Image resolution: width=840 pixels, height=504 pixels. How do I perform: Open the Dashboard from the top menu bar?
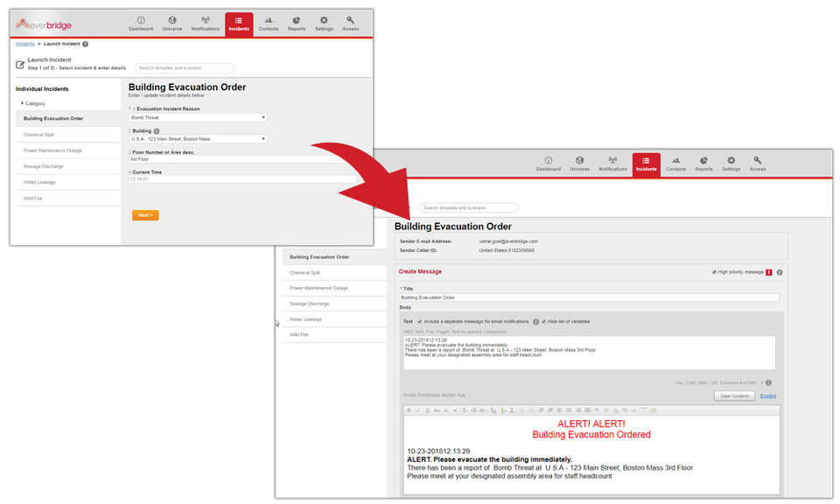[141, 23]
